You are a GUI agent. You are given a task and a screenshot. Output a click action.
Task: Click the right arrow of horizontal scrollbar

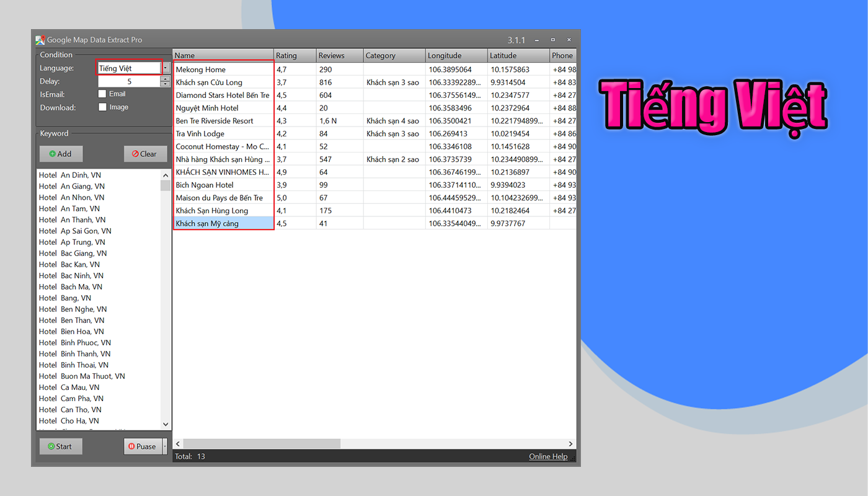point(570,443)
